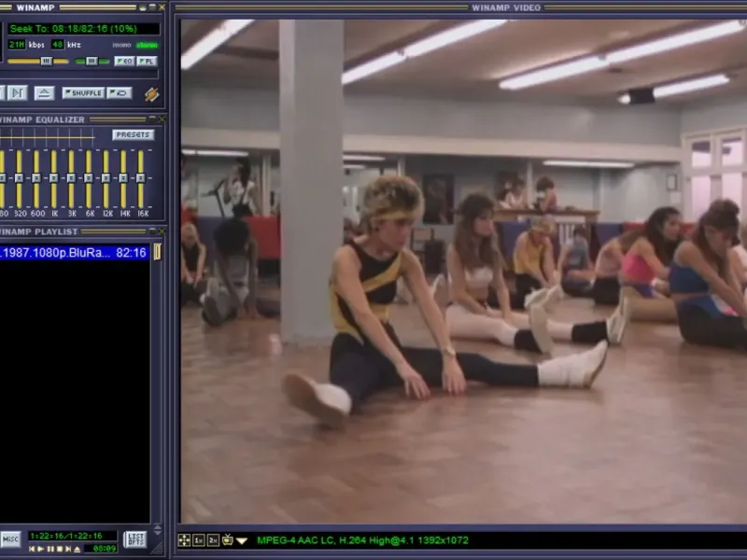
Task: Adjust the green balance slider
Action: pyautogui.click(x=92, y=61)
